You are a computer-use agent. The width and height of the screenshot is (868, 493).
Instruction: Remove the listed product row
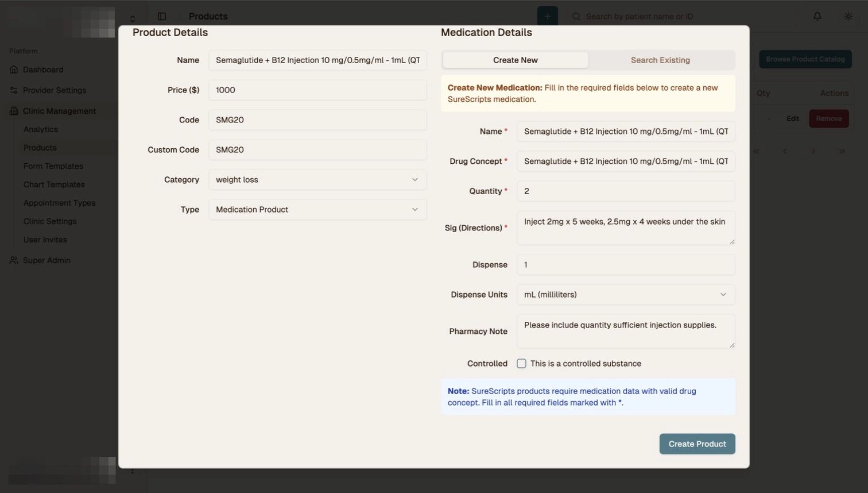click(828, 118)
